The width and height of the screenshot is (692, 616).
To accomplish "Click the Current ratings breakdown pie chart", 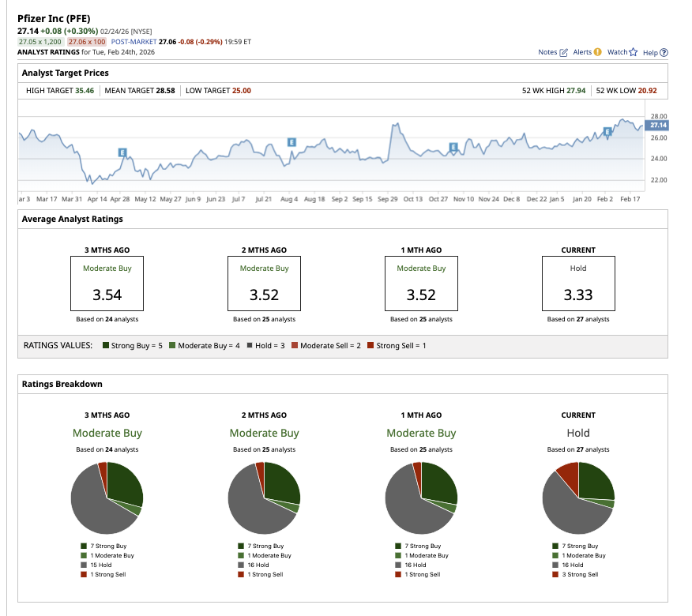I will click(577, 498).
